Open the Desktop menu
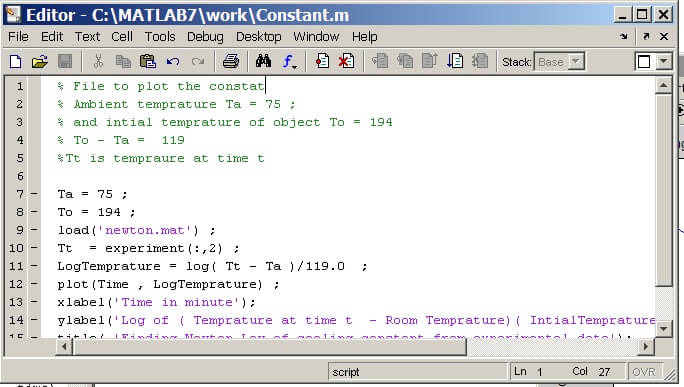684x387 pixels. [x=258, y=37]
